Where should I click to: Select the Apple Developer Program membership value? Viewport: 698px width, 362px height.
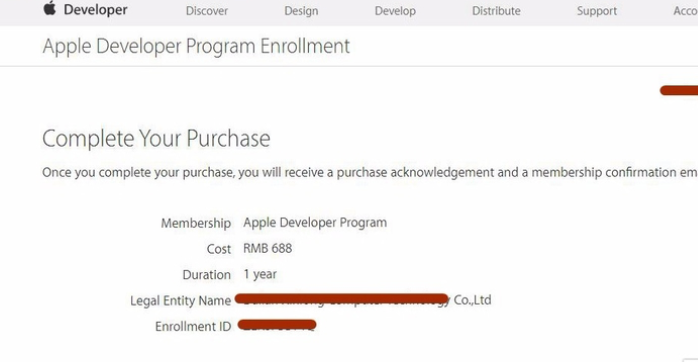coord(315,223)
